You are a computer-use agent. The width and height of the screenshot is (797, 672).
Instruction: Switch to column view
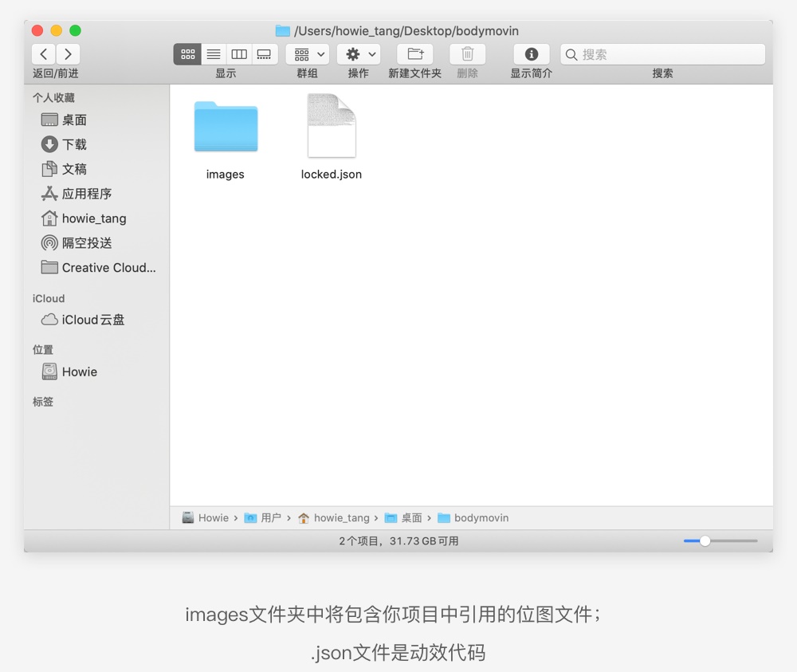pos(238,54)
